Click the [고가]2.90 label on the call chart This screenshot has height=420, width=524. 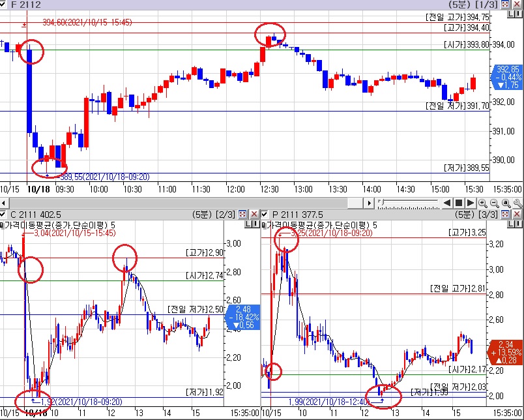coord(205,253)
